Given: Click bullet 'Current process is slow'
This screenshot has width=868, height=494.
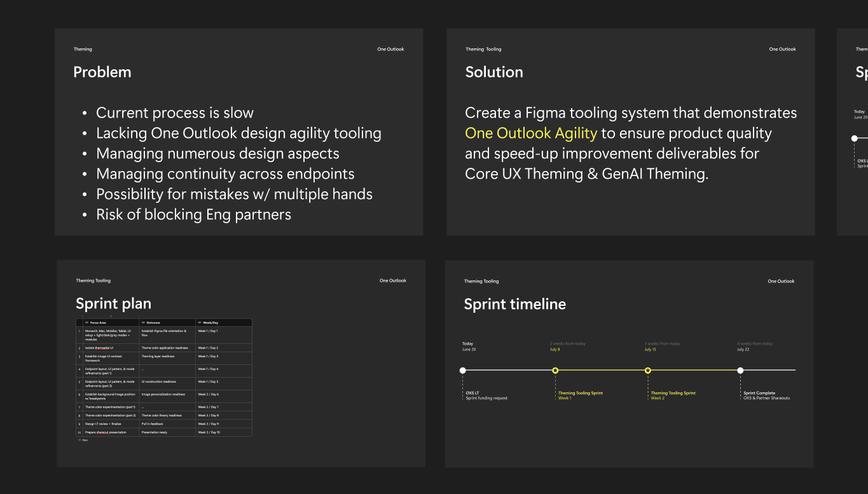Looking at the screenshot, I should click(x=175, y=113).
